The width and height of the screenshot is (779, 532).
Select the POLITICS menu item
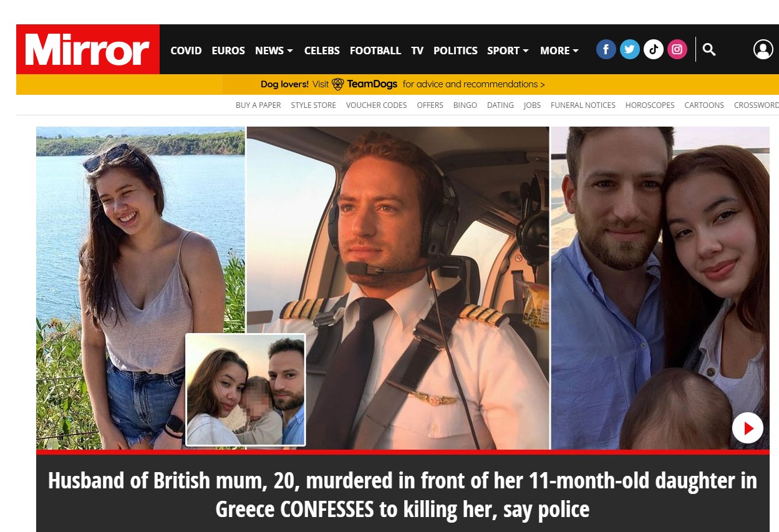click(455, 51)
